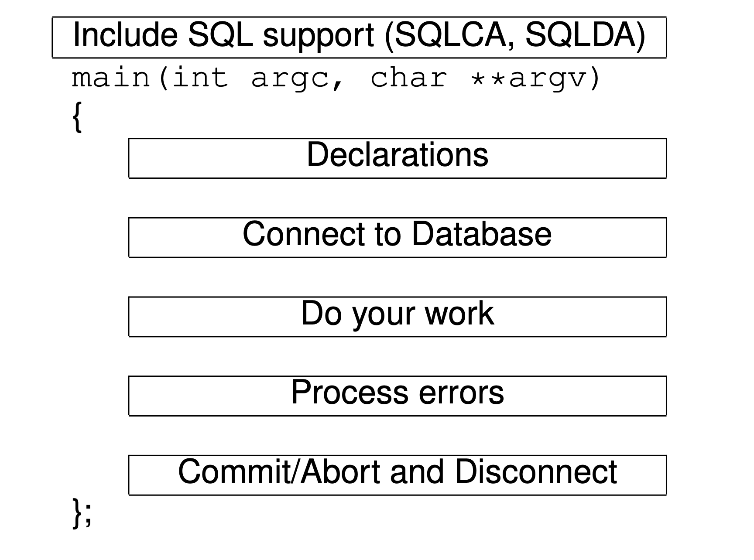Click the opening curly brace
The image size is (754, 560).
point(77,118)
